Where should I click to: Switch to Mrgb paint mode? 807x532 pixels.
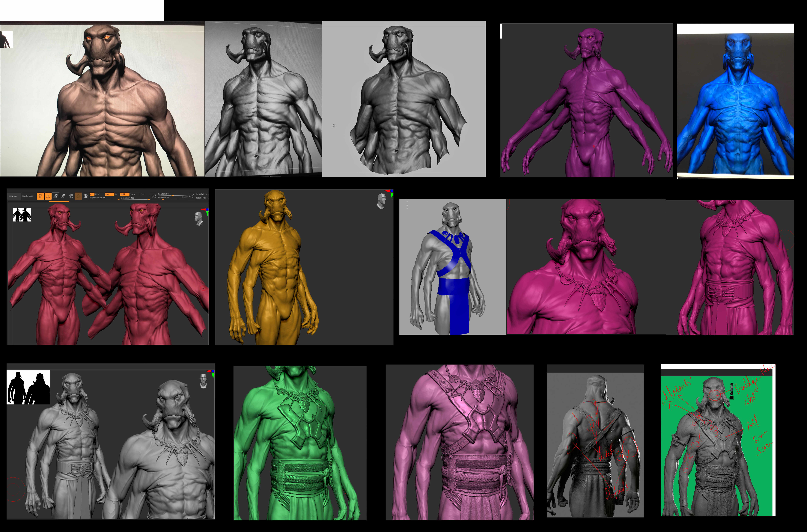(99, 194)
